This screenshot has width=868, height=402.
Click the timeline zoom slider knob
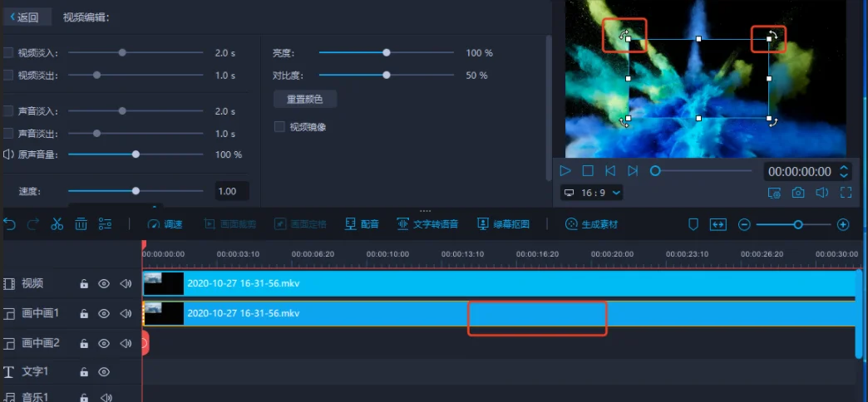pyautogui.click(x=797, y=224)
